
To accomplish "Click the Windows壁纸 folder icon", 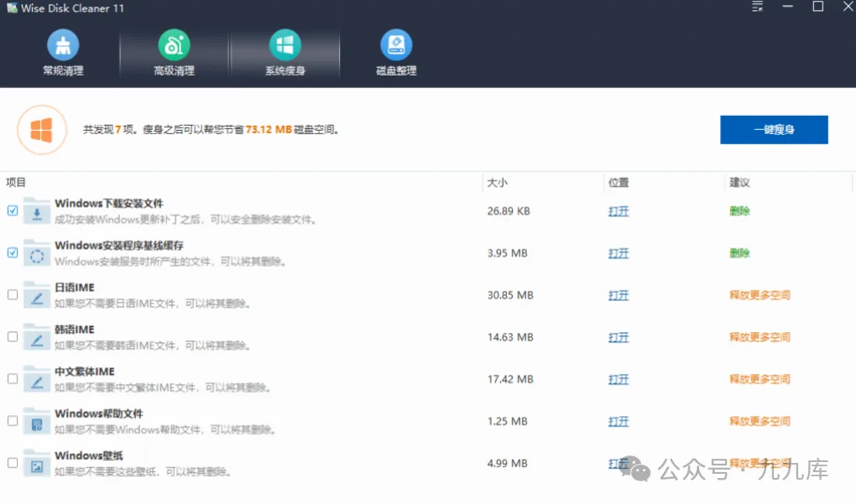I will [37, 463].
